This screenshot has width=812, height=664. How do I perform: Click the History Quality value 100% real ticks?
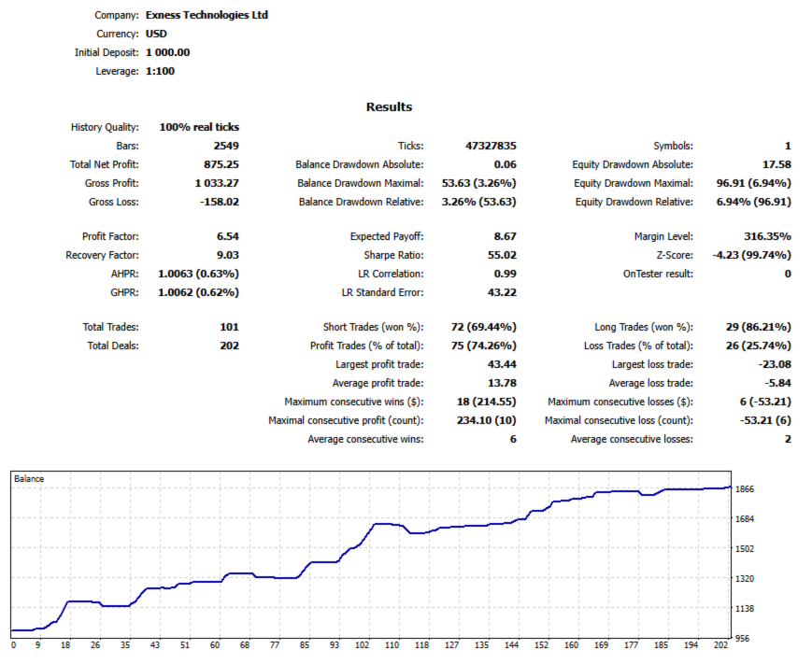pyautogui.click(x=199, y=127)
